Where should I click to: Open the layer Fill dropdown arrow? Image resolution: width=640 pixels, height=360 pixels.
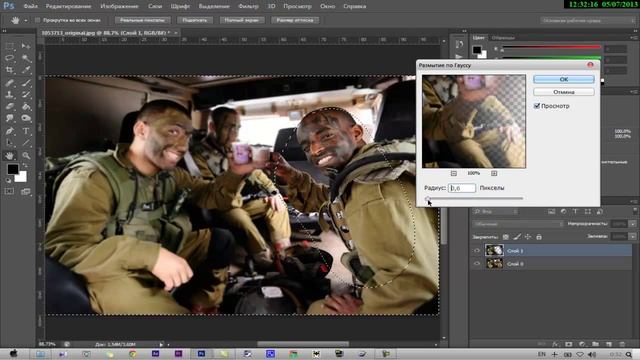click(x=632, y=237)
